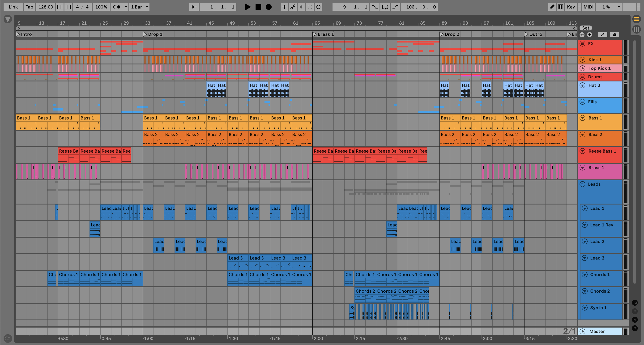
Task: Unfold the Bass 1 track
Action: [582, 118]
